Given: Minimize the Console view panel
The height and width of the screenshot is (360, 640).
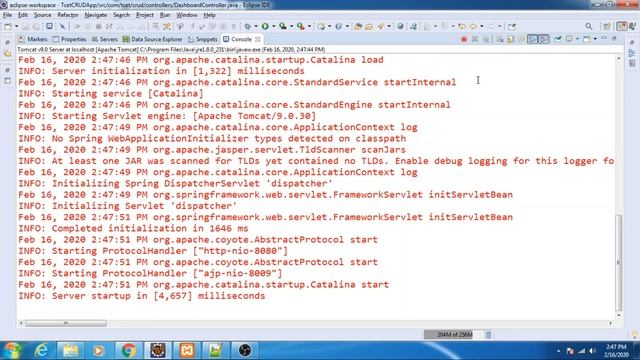Looking at the screenshot, I should click(604, 38).
